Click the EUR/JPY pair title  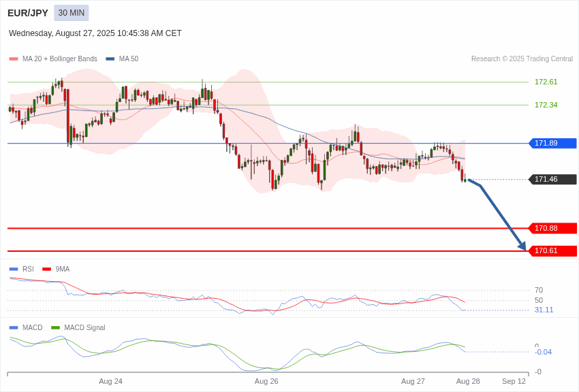28,13
